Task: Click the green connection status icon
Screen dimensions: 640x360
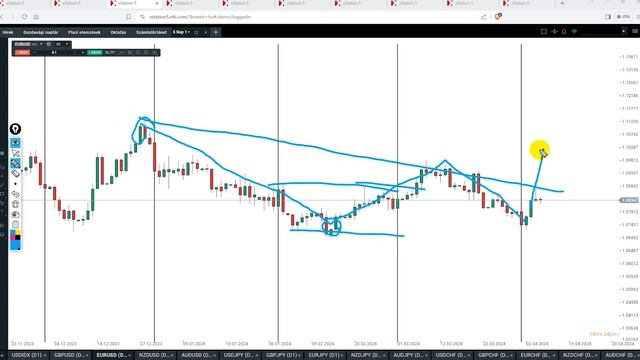Action: pyautogui.click(x=574, y=31)
